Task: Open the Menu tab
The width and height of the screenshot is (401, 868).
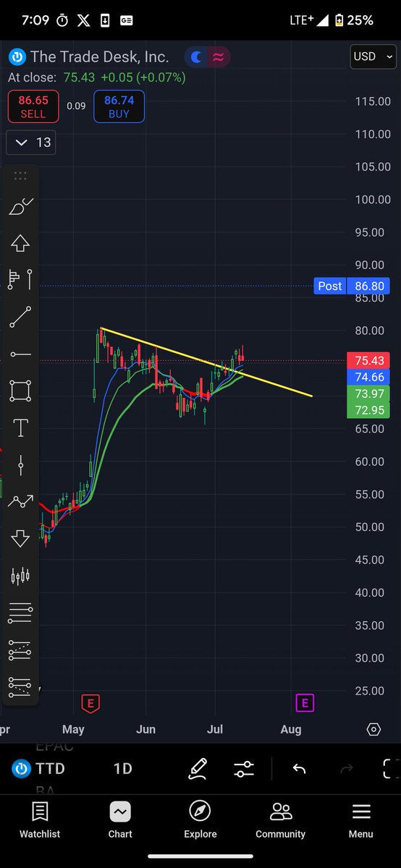Action: [360, 820]
